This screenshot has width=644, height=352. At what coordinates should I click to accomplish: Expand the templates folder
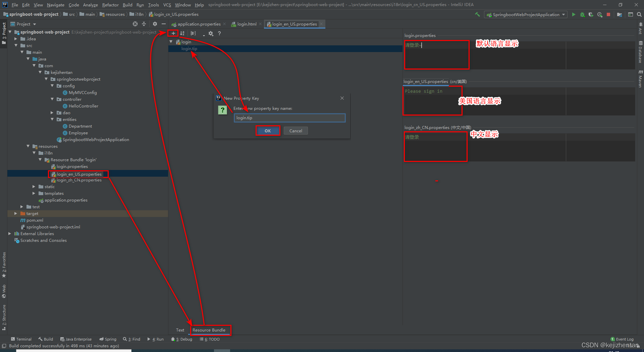point(34,193)
